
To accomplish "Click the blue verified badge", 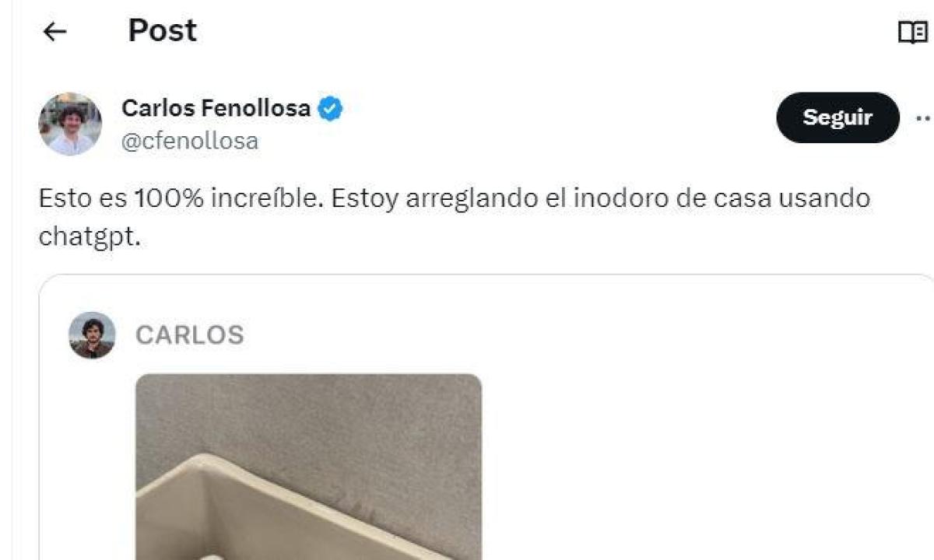I will [331, 109].
